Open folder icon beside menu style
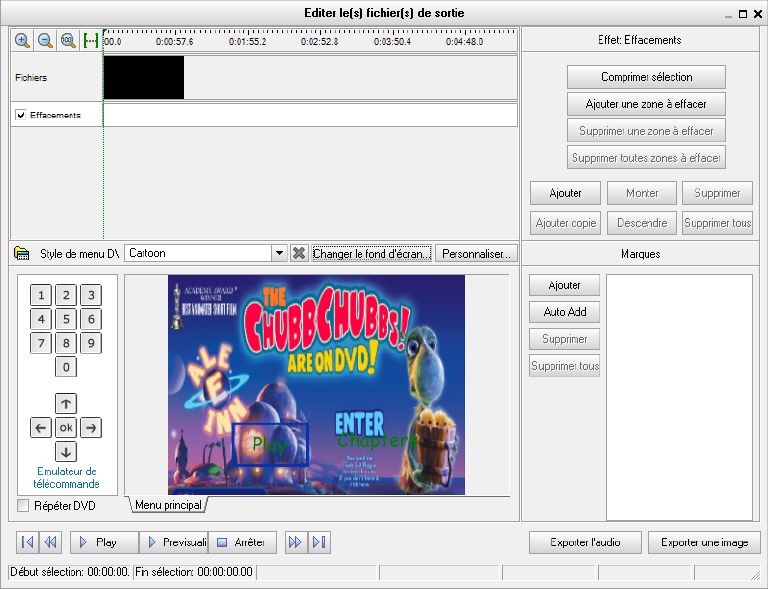Viewport: 768px width, 589px height. click(22, 253)
